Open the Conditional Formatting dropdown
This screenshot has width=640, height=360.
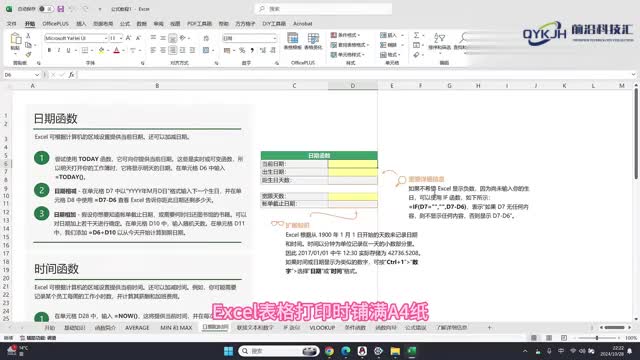click(346, 35)
